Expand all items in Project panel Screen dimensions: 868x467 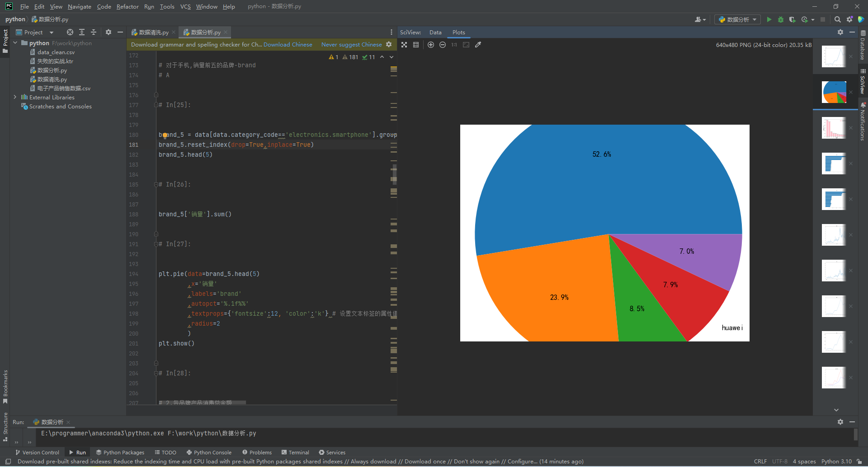(x=82, y=32)
